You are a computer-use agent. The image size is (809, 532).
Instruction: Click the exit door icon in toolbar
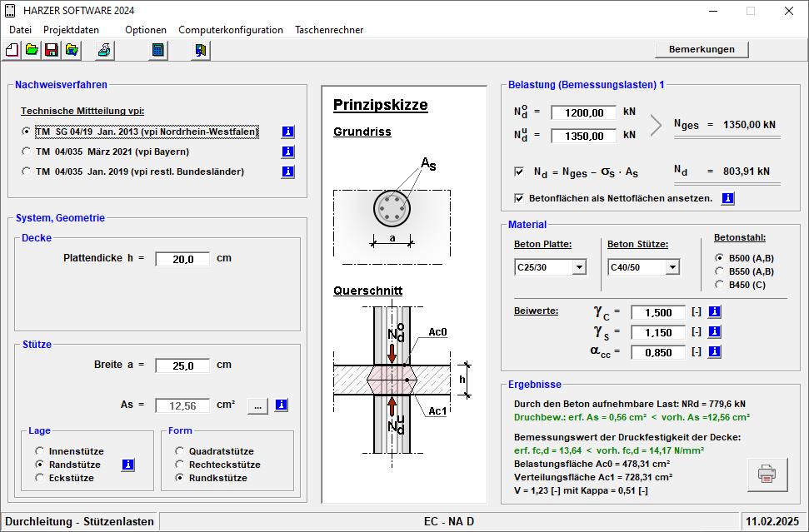point(200,50)
